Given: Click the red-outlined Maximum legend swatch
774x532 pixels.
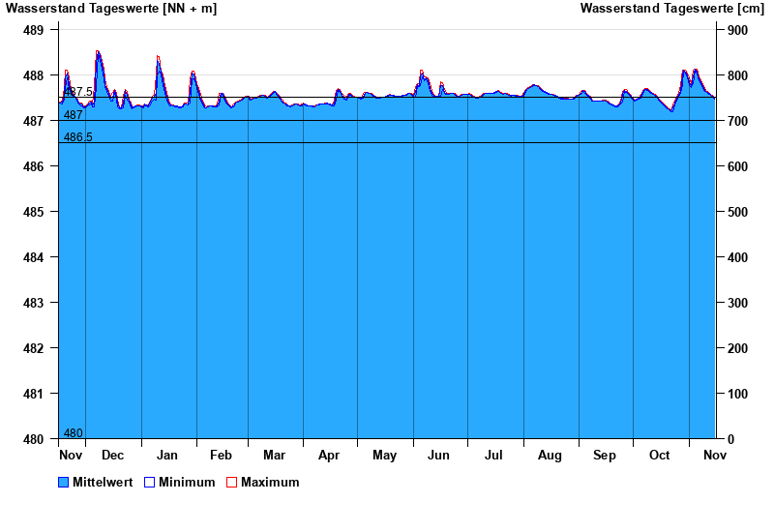Looking at the screenshot, I should [231, 483].
